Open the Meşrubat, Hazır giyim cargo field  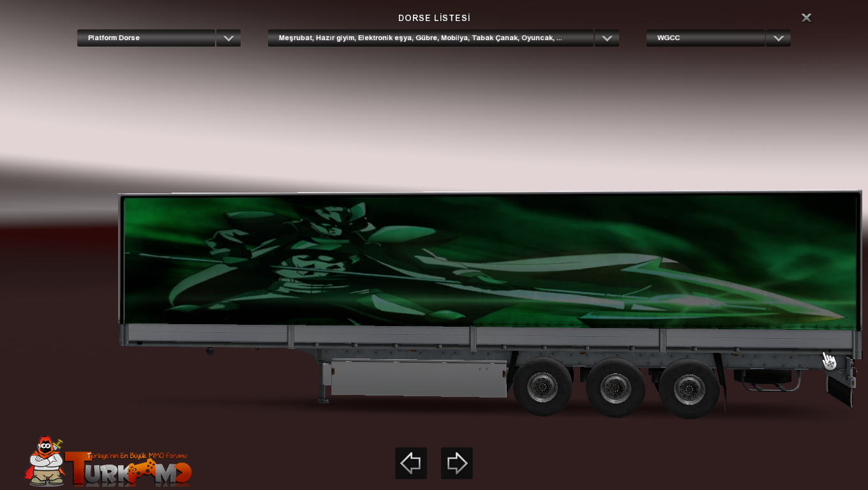[x=431, y=38]
